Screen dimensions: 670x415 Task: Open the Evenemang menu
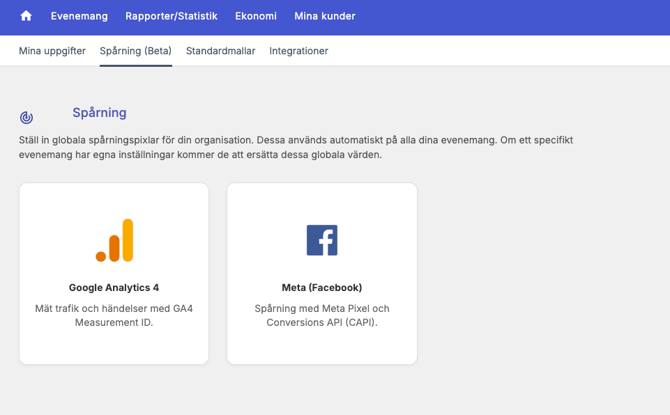[x=79, y=16]
